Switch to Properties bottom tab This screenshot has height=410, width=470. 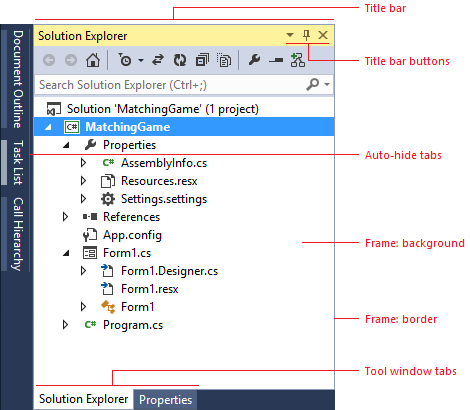coord(165,400)
